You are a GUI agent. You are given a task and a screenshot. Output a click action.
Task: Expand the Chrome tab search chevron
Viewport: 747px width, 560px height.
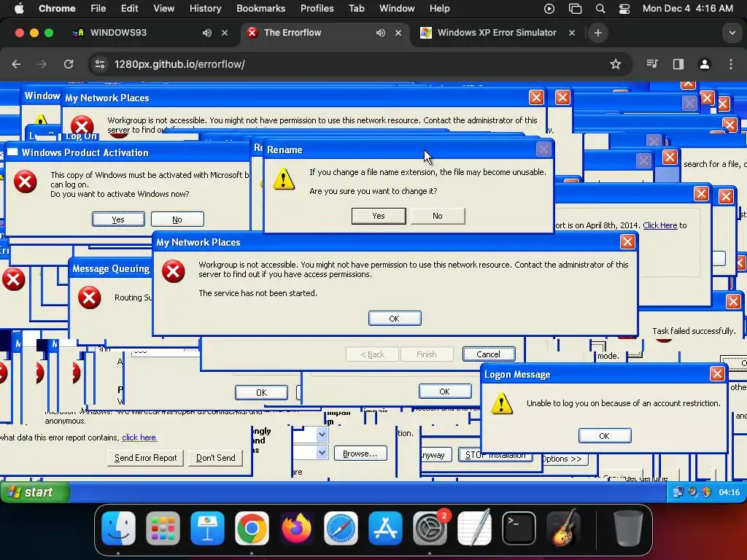732,33
